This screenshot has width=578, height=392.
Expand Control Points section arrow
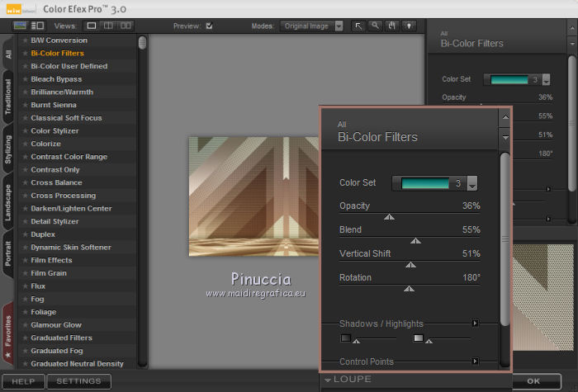coord(475,361)
